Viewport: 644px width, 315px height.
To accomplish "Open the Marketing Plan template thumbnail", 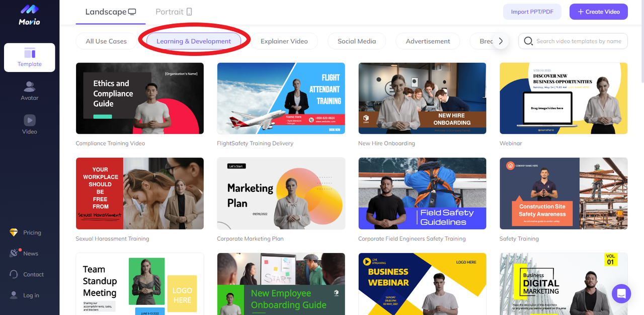I will click(281, 194).
